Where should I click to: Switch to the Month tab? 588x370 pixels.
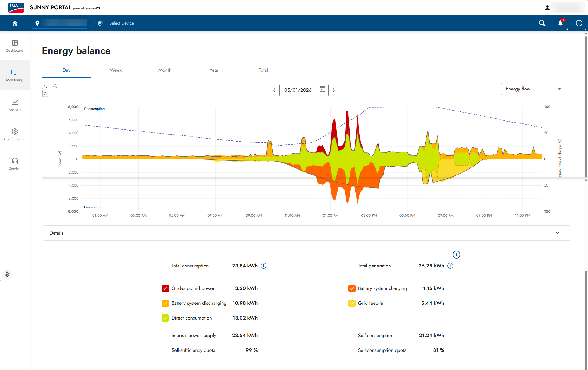coord(165,70)
